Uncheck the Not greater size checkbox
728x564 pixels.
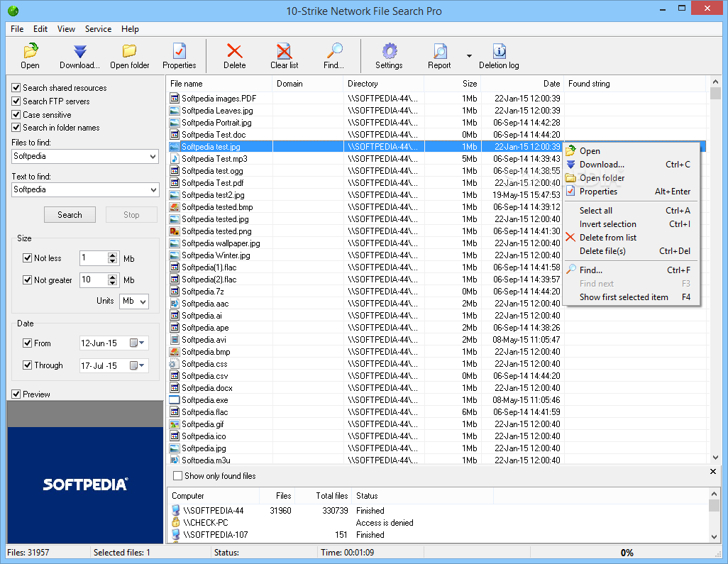pos(28,280)
